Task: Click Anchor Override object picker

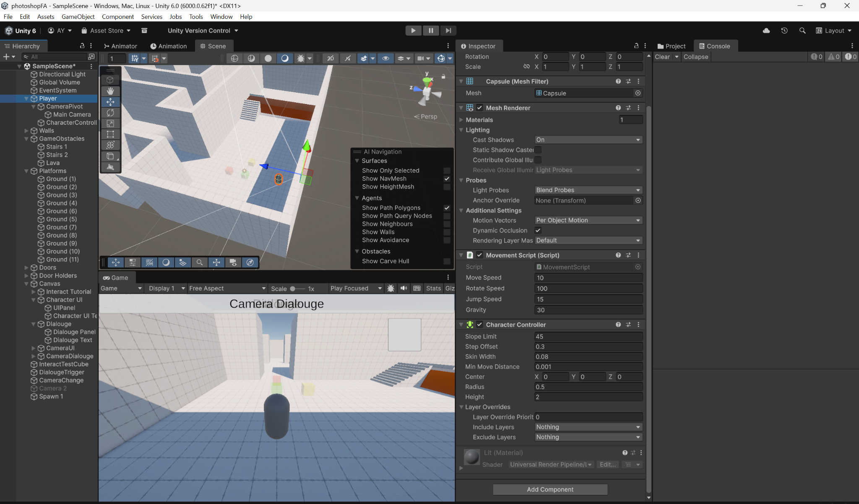Action: [x=638, y=200]
